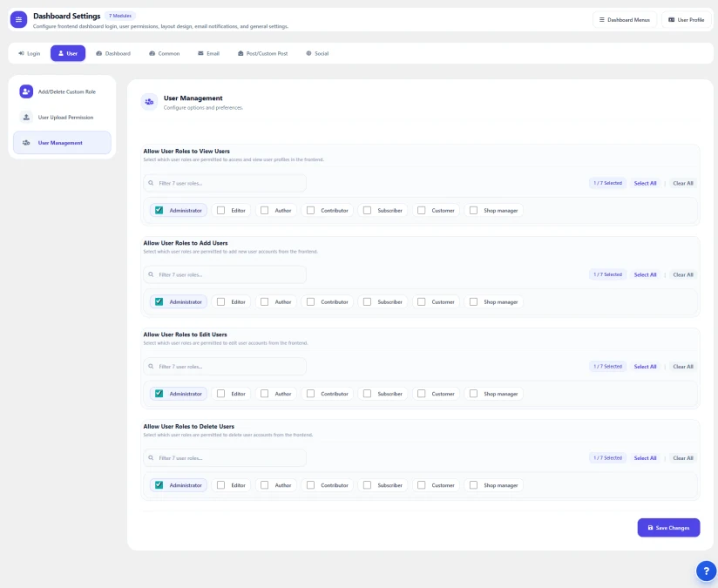The height and width of the screenshot is (588, 718).
Task: Open User Upload Permission settings
Action: click(x=62, y=118)
